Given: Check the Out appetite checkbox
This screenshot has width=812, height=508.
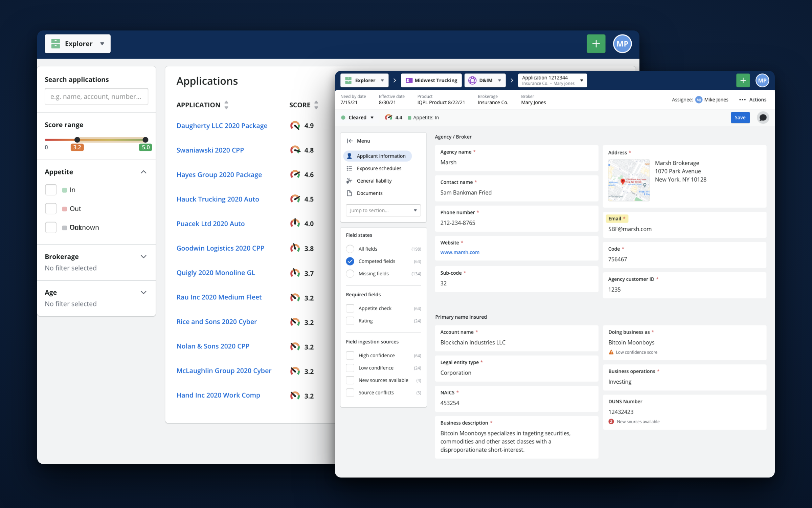Looking at the screenshot, I should click(51, 209).
